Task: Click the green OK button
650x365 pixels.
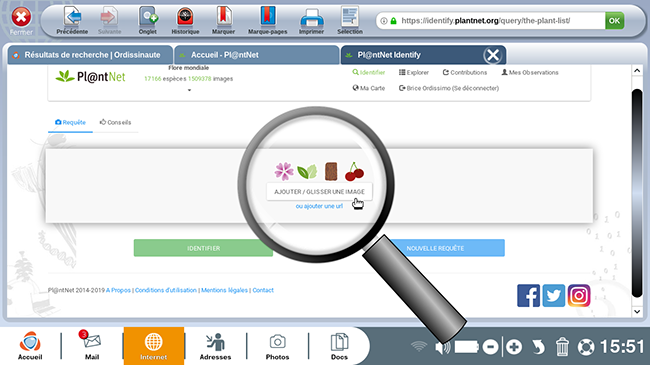Action: tap(614, 20)
